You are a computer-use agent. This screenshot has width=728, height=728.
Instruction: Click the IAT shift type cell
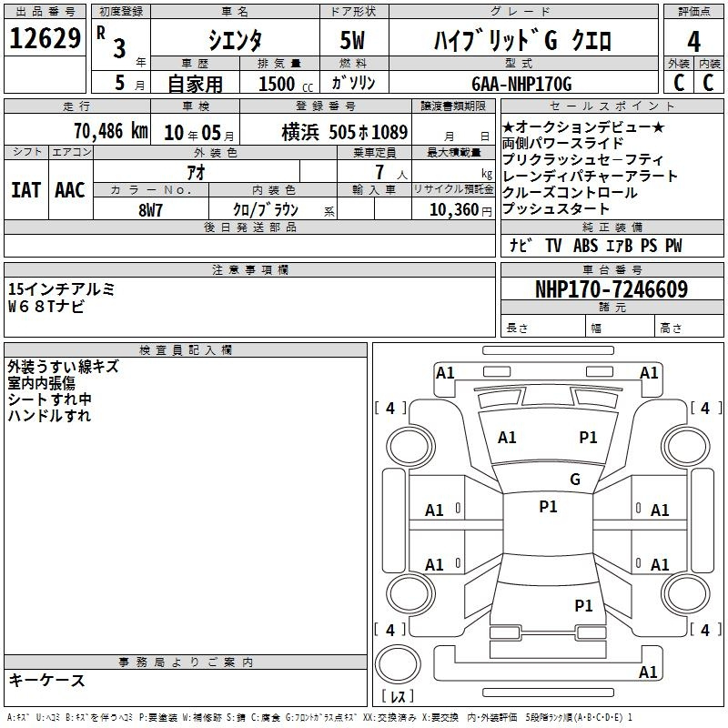click(26, 190)
